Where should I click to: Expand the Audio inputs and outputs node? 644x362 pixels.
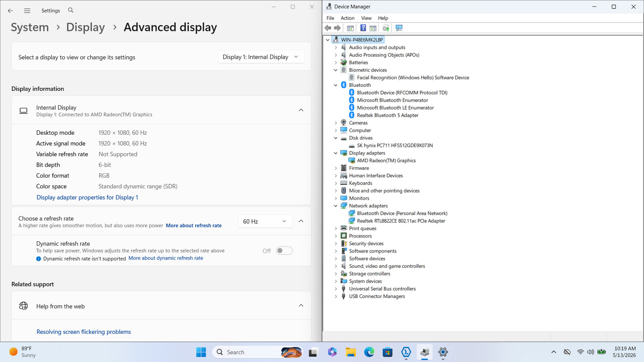pos(336,47)
